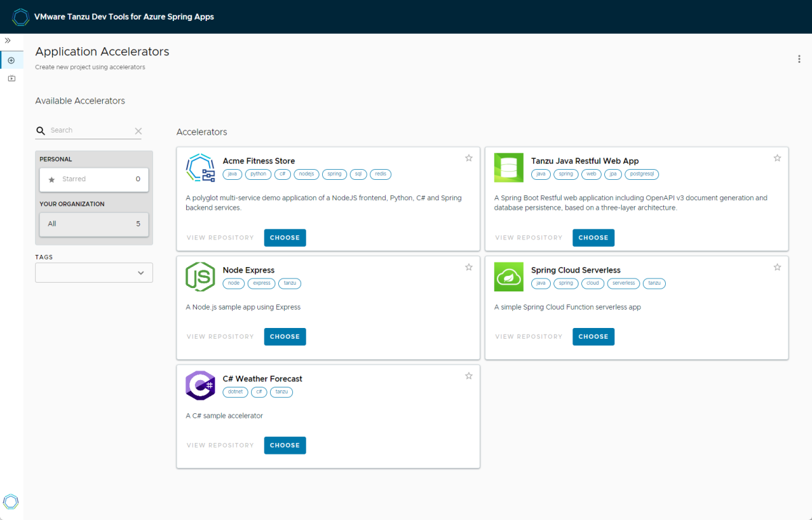Viewport: 812px width, 520px height.
Task: View repository for Tanzu Java Restful Web App
Action: [529, 237]
